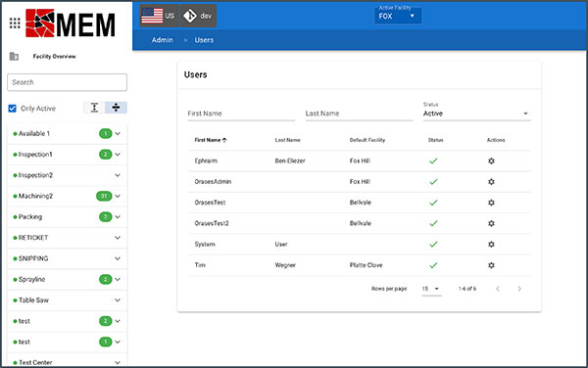Expand the Inspection1 section

118,155
